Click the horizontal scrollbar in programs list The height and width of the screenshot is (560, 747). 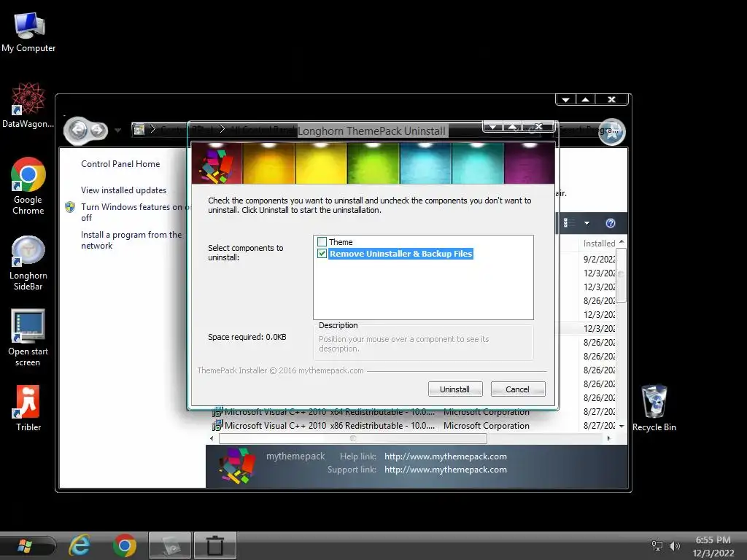(x=352, y=438)
